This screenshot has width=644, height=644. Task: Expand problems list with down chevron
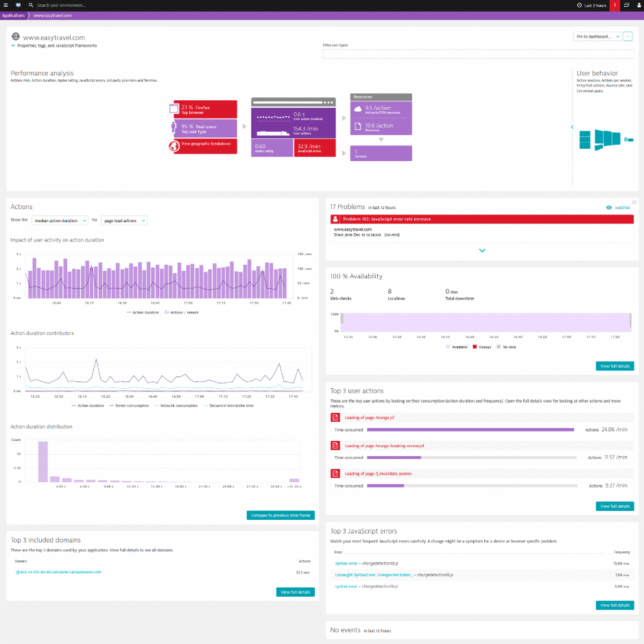coord(482,250)
